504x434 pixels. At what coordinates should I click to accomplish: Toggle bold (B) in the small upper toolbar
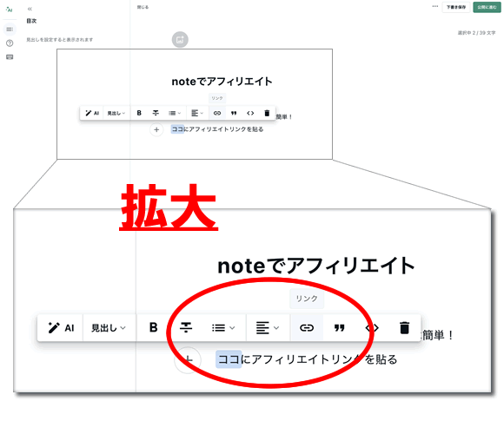pyautogui.click(x=139, y=113)
